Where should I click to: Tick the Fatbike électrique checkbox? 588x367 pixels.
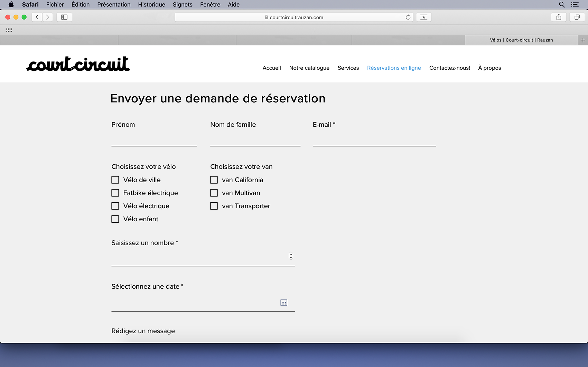pyautogui.click(x=115, y=193)
